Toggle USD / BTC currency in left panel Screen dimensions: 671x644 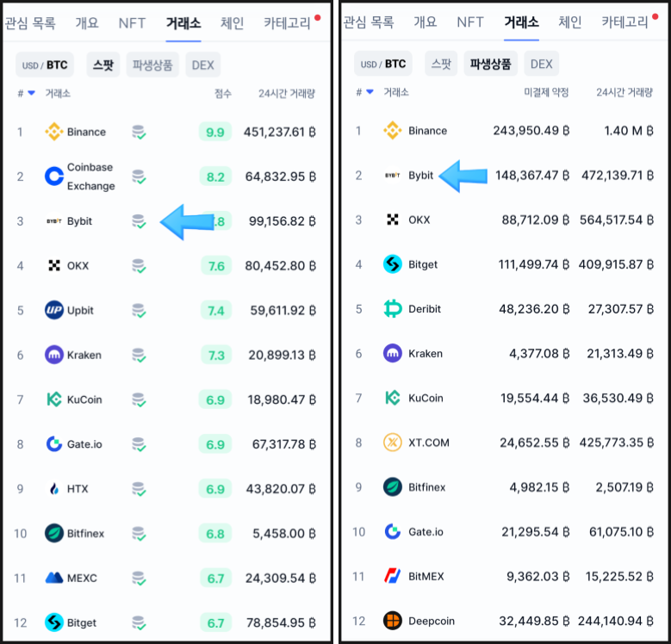(x=45, y=65)
